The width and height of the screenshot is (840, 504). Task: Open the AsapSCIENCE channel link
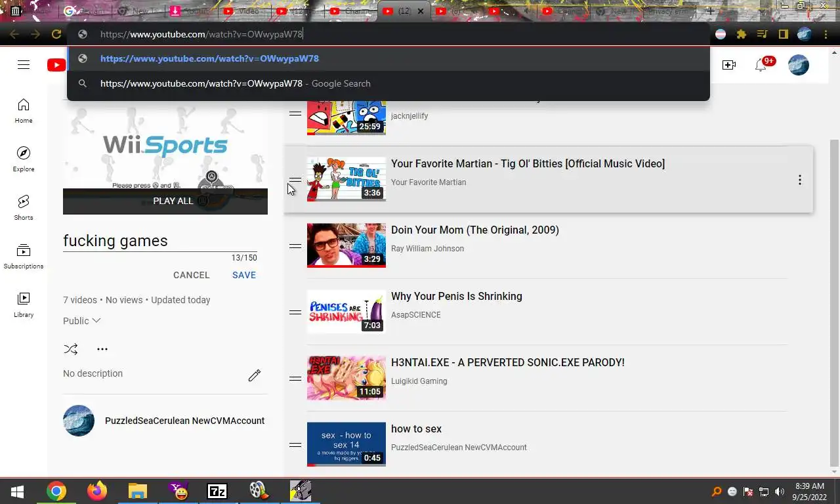[x=416, y=315]
